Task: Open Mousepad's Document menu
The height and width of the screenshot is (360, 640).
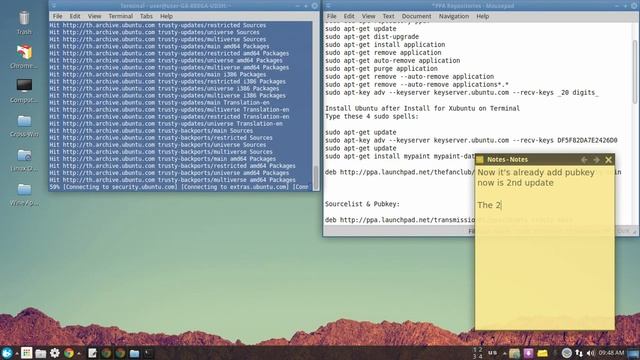Action: click(416, 16)
